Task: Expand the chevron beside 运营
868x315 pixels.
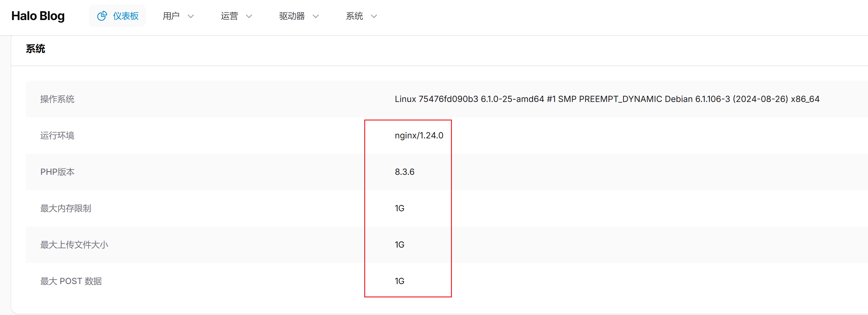Action: coord(249,16)
